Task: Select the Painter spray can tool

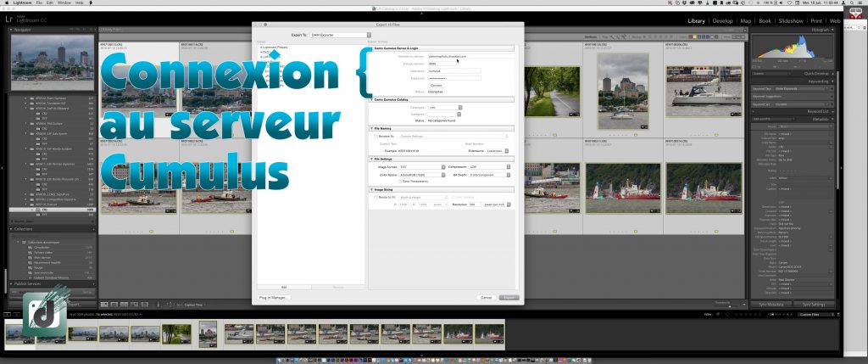Action: [x=158, y=304]
